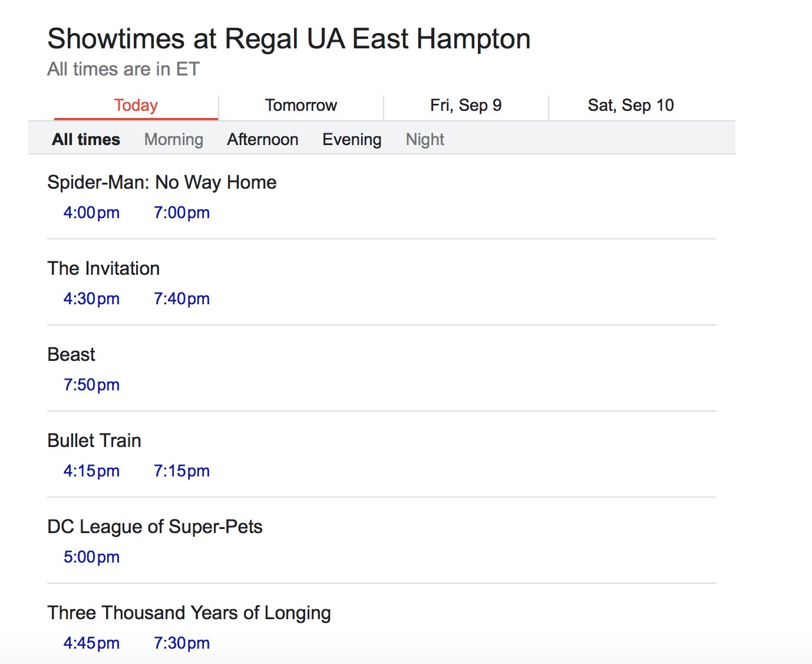812x664 pixels.
Task: Filter showtimes by Night
Action: coord(425,140)
